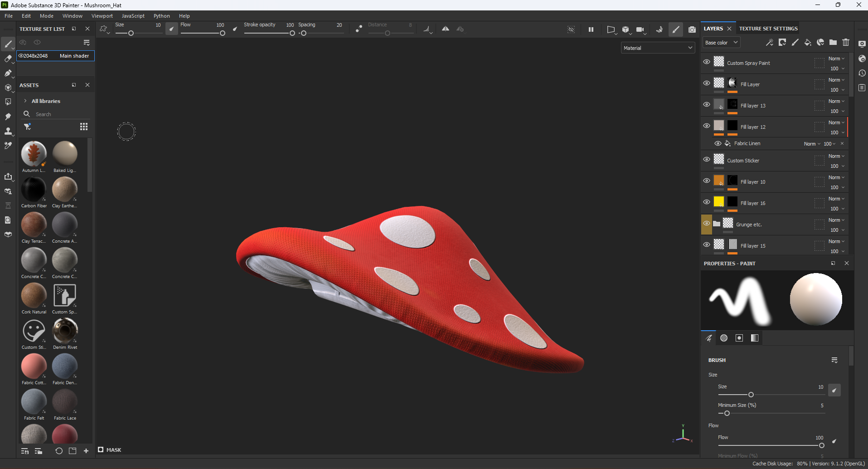This screenshot has height=469, width=868.
Task: Select the Polygon Fill tool
Action: click(8, 102)
